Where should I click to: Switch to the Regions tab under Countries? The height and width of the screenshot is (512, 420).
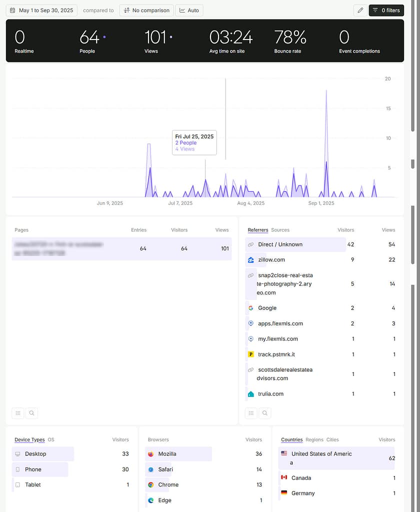[314, 439]
